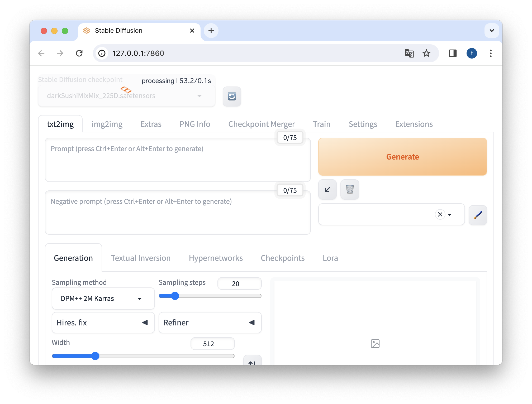Open the Settings tab
532x404 pixels.
point(363,124)
